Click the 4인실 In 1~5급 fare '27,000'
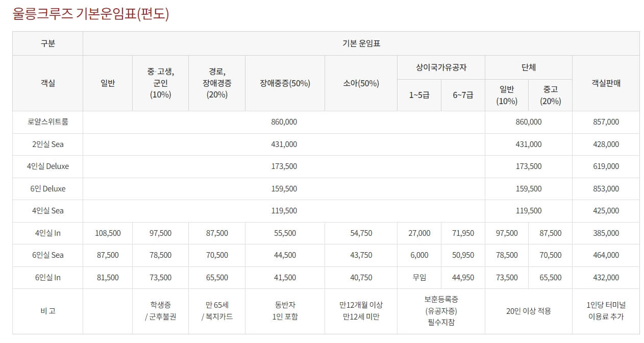Viewport: 644px width, 343px height. pyautogui.click(x=419, y=233)
